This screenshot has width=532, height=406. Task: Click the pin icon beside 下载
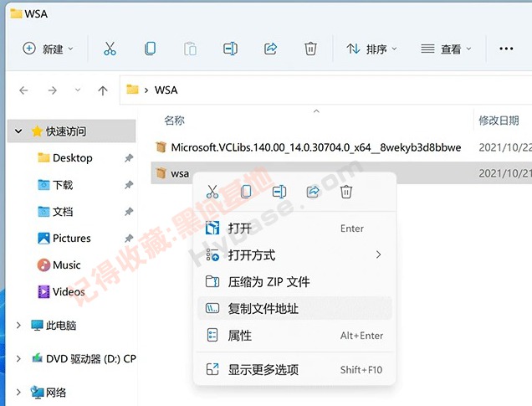coord(129,185)
